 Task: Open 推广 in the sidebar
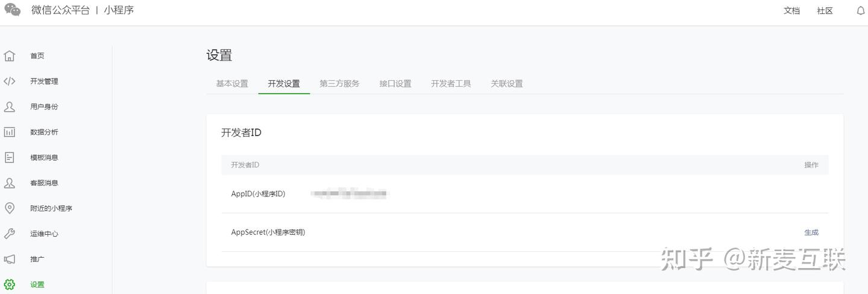(x=37, y=259)
